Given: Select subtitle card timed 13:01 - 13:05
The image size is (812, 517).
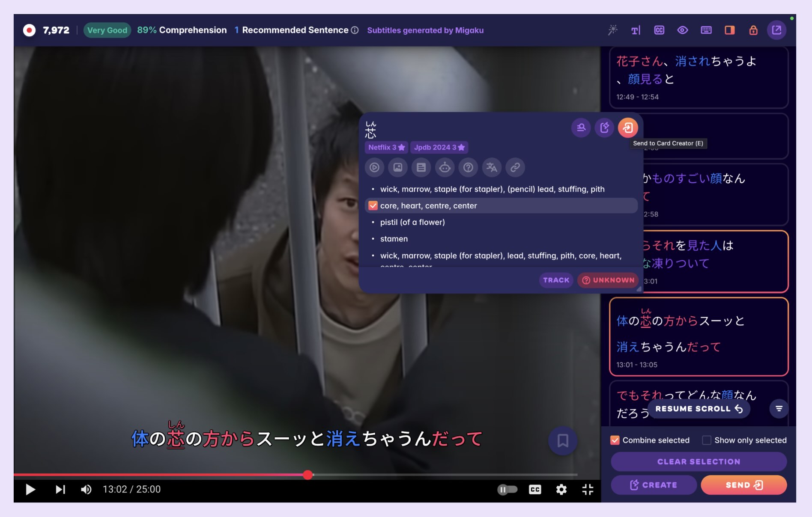Looking at the screenshot, I should (x=699, y=337).
